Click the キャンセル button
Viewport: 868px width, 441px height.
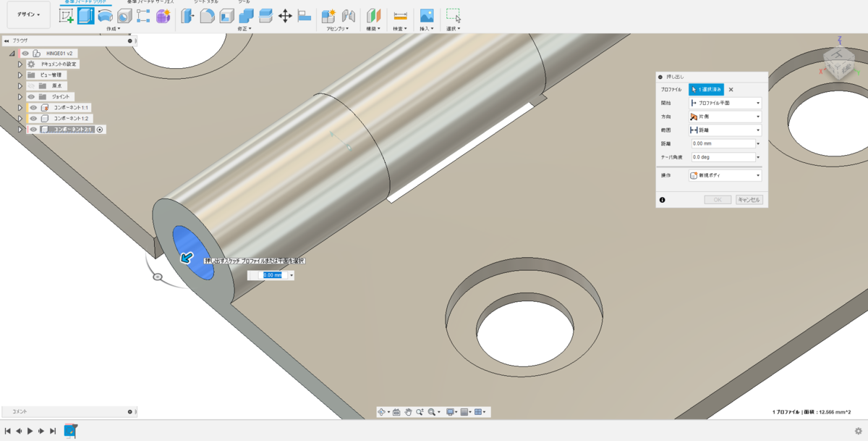749,200
